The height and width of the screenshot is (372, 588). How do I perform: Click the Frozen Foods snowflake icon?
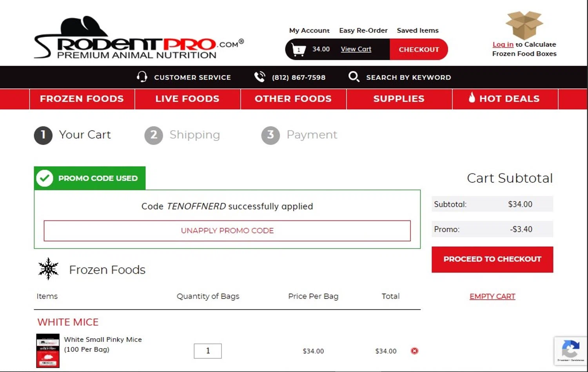pos(48,269)
